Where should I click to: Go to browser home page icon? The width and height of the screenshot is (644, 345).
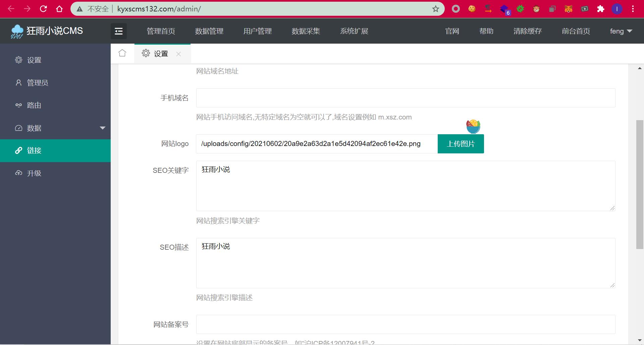[59, 9]
